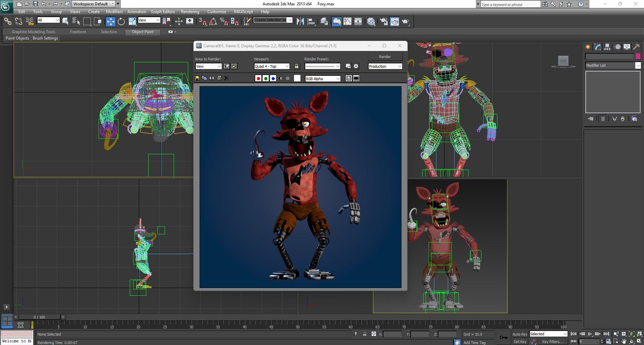Open the Viewport 'Quad 4 - Top' dropdown
Image resolution: width=644 pixels, height=345 pixels.
point(272,67)
